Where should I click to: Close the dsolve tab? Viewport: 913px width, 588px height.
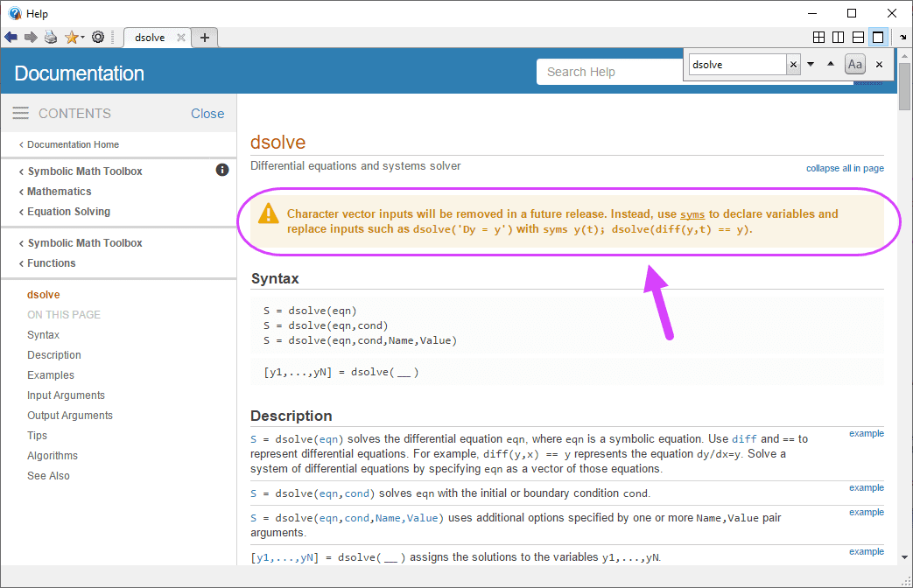coord(181,38)
